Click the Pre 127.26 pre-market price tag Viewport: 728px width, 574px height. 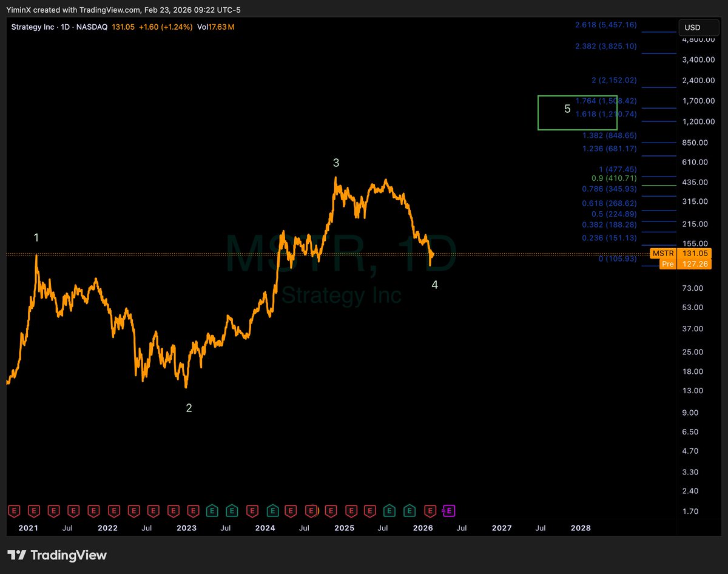(685, 264)
